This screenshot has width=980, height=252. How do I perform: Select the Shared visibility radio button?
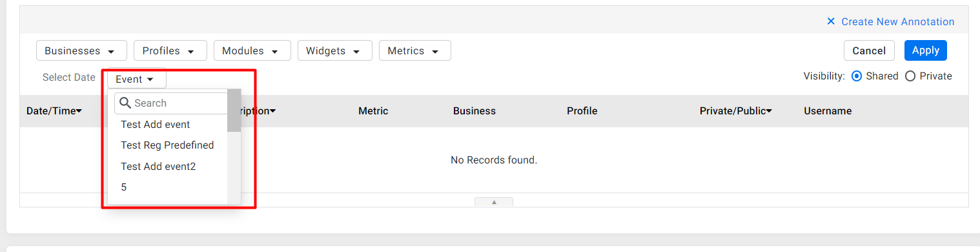857,76
